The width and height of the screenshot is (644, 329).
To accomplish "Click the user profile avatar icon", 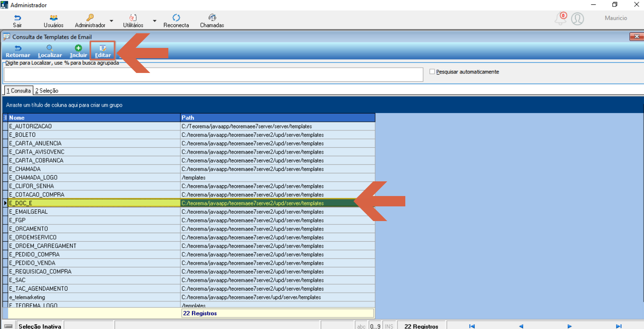I will (x=578, y=19).
